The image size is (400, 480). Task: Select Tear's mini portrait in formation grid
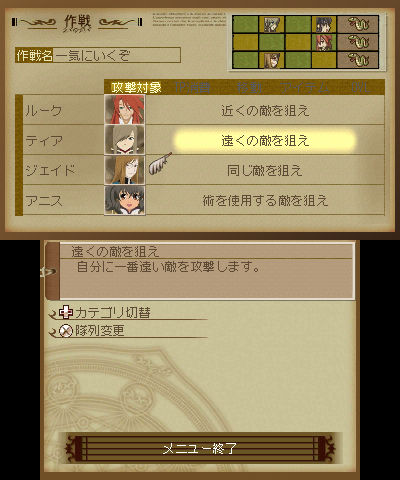pyautogui.click(x=272, y=24)
